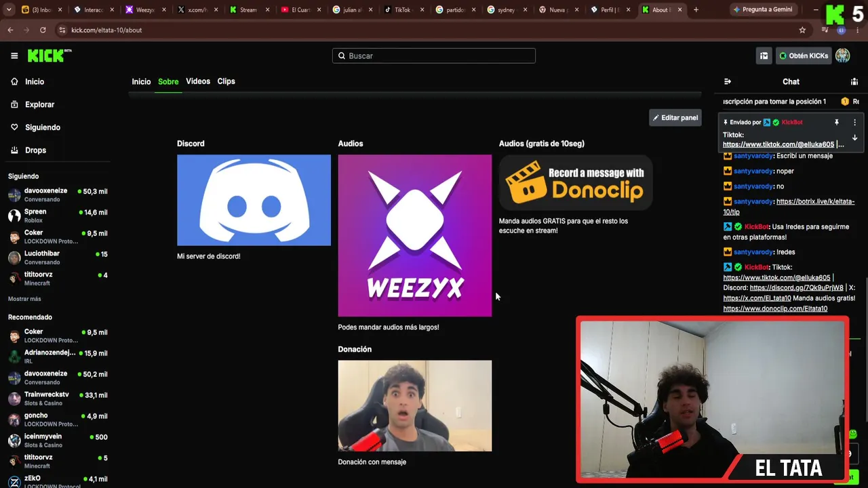Open the Clips channel tab
This screenshot has width=868, height=488.
point(226,81)
